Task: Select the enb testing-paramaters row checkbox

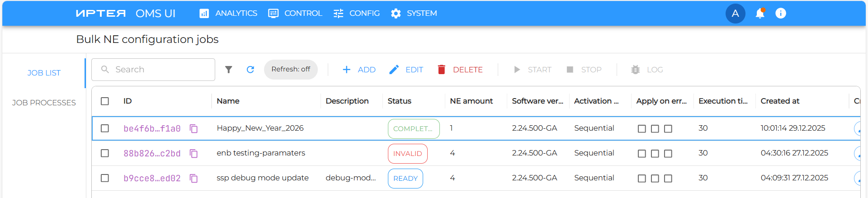Action: (105, 153)
